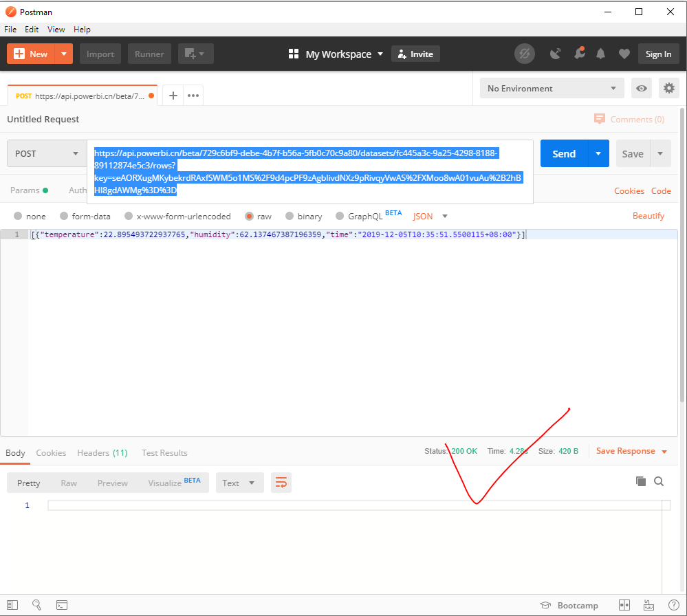Open the new window icon dropdown
Screen dimensions: 687x616
click(x=195, y=54)
